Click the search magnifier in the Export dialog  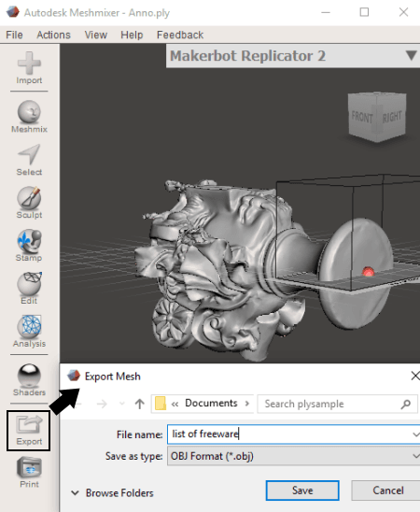point(405,404)
